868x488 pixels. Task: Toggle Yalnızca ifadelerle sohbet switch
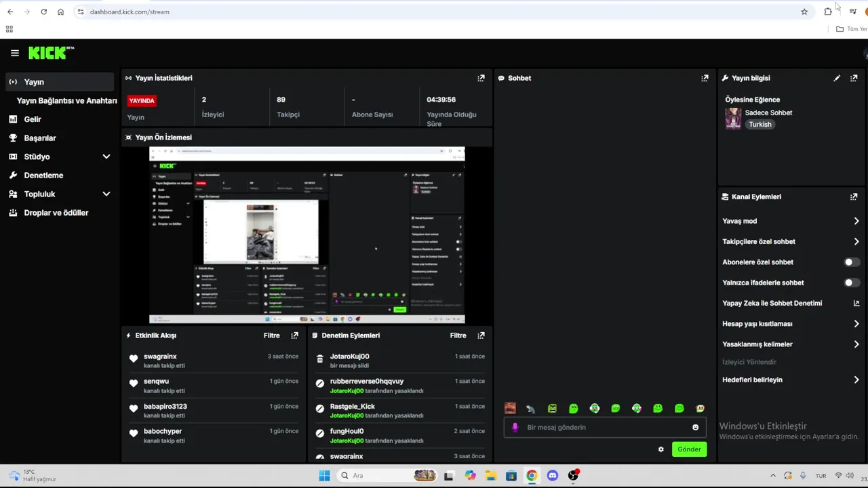(852, 283)
